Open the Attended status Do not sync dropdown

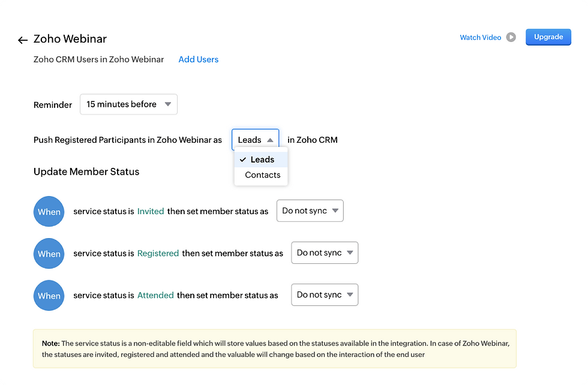tap(325, 294)
